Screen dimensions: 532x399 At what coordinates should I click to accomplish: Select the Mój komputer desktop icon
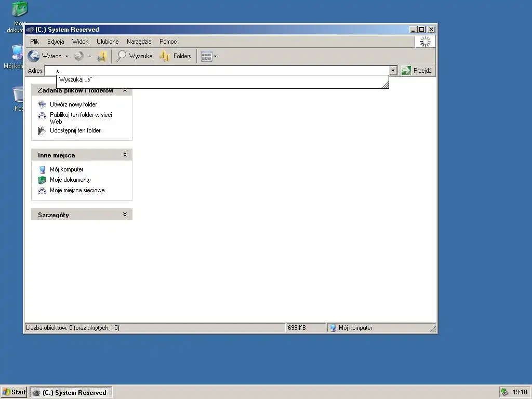click(x=17, y=52)
